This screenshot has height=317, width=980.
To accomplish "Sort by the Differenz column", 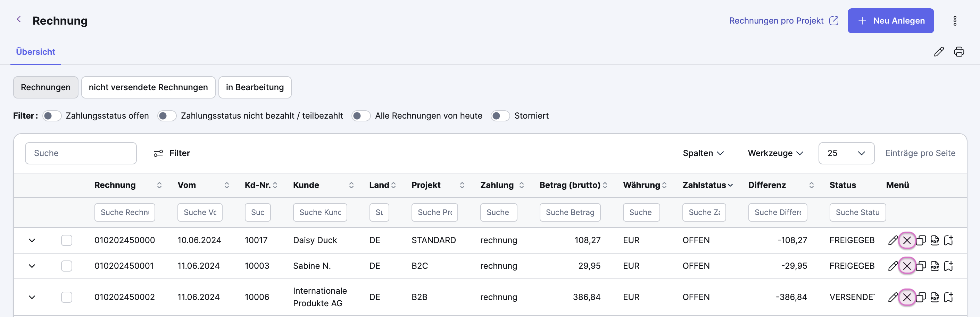I will point(811,185).
